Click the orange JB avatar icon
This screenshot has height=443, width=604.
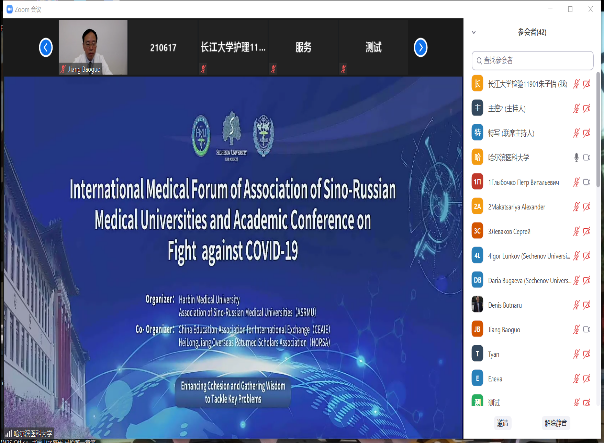(478, 329)
